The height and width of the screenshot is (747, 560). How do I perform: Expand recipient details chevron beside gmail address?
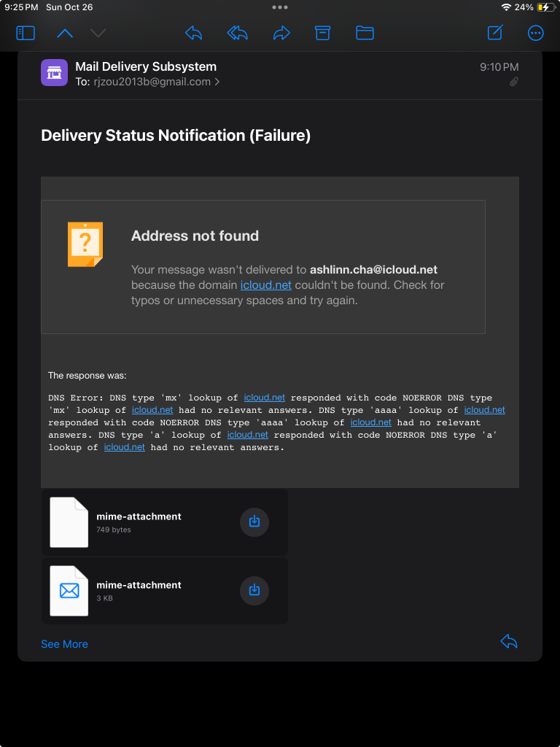[217, 82]
